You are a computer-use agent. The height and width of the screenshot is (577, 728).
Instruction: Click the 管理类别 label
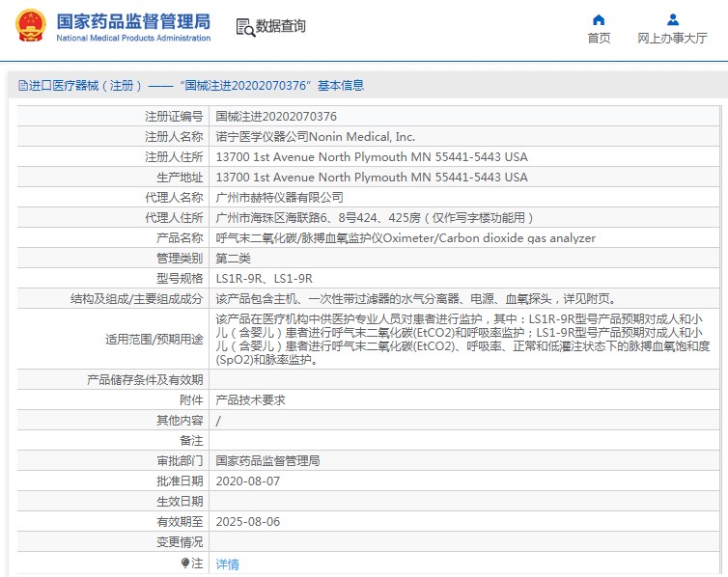click(x=180, y=259)
